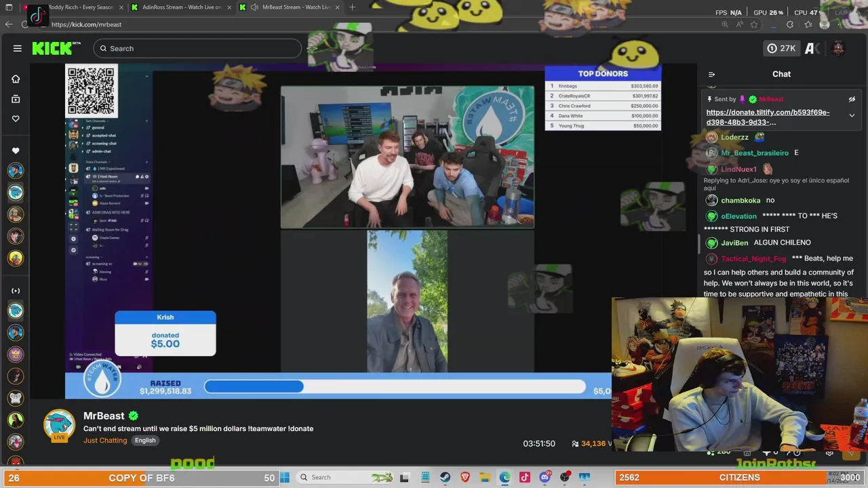868x488 pixels.
Task: Hide the pinned chat message
Action: [852, 99]
